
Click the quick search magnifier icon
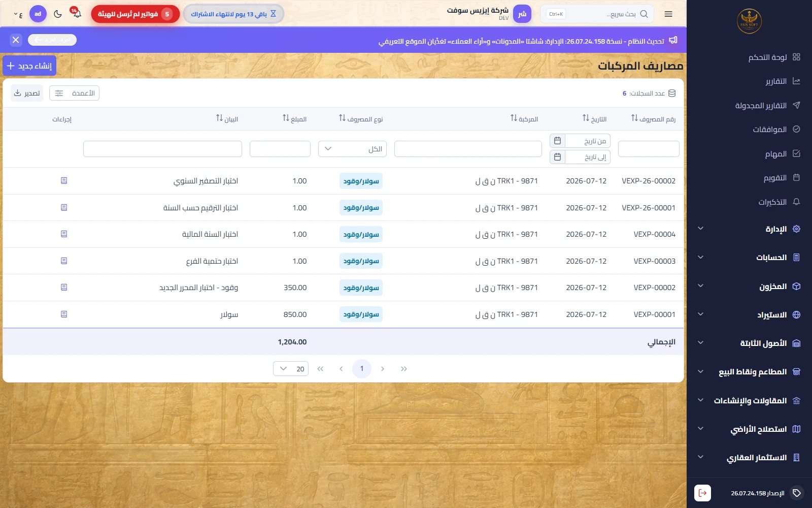[x=644, y=14]
